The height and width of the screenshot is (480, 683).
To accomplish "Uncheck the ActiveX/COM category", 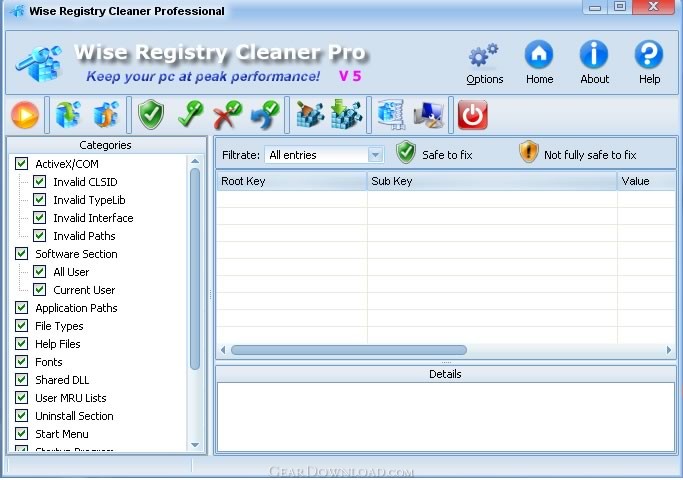I will (21, 164).
